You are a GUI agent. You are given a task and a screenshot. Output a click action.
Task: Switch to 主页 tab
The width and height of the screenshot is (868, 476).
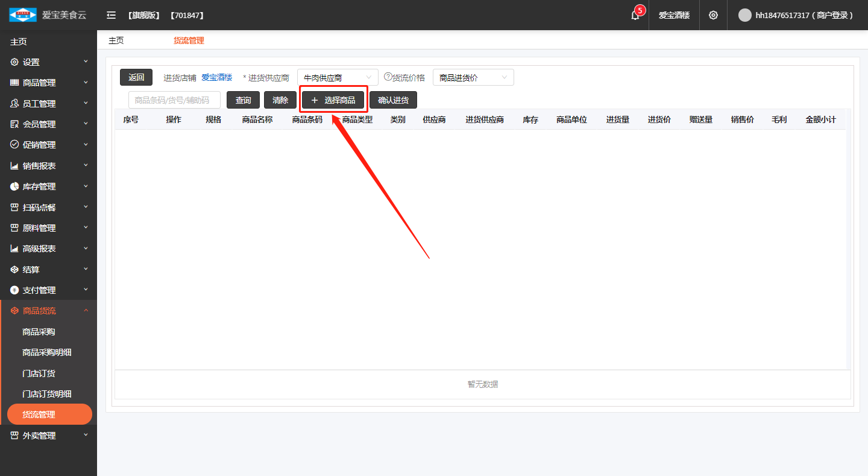click(x=116, y=40)
